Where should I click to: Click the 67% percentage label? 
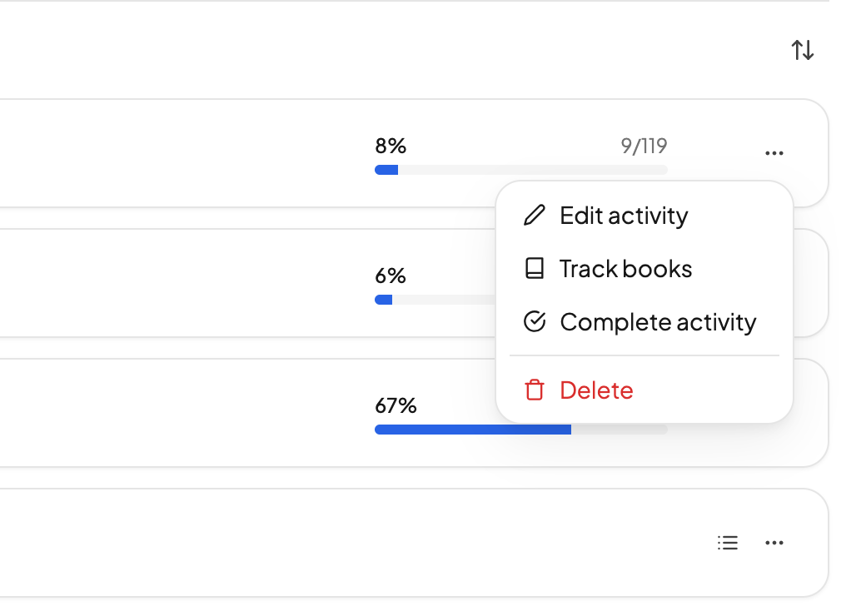396,405
